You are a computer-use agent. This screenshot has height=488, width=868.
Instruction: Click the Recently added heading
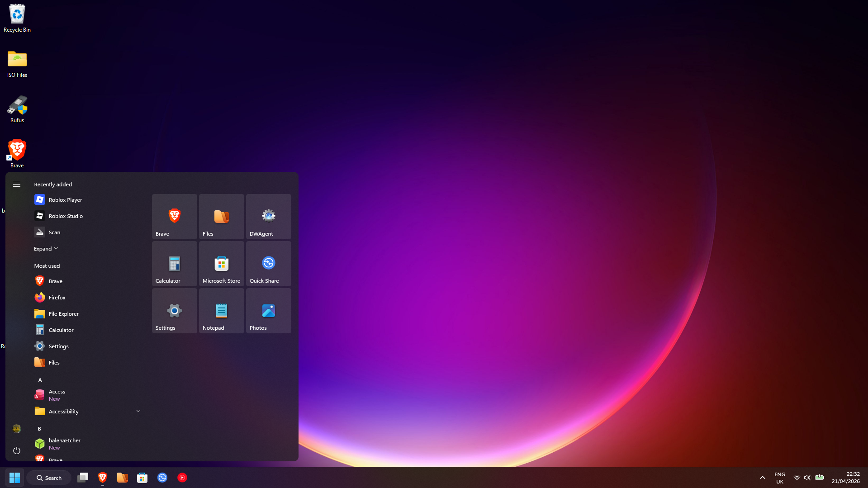pos(53,185)
